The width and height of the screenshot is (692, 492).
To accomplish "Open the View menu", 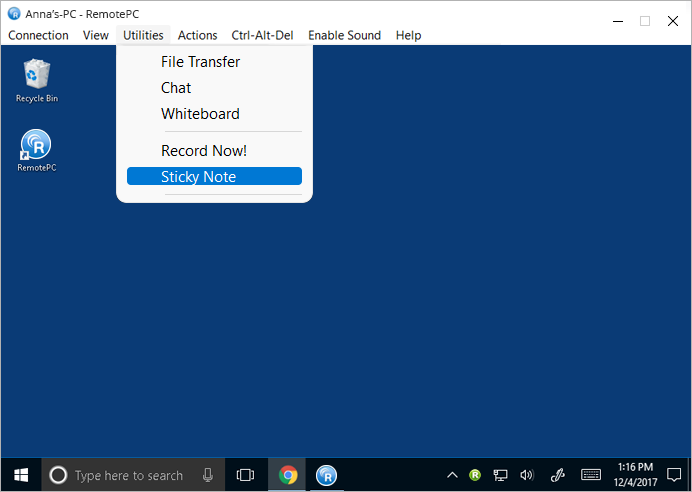I will tap(96, 35).
